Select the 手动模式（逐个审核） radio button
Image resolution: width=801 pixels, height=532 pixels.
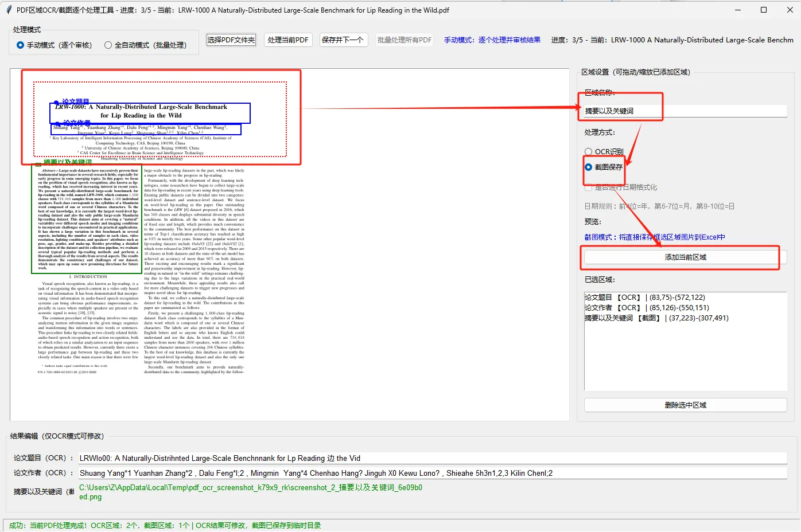coord(21,45)
